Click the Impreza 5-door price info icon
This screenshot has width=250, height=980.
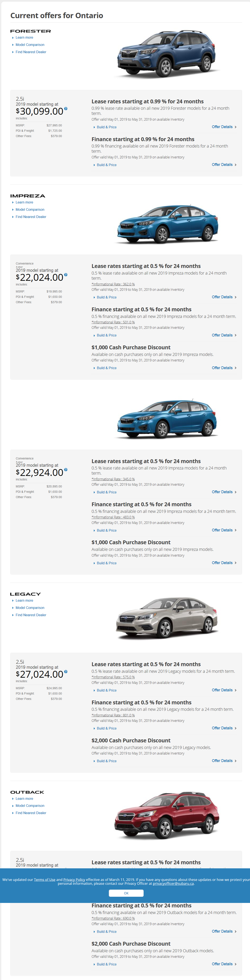[x=66, y=470]
